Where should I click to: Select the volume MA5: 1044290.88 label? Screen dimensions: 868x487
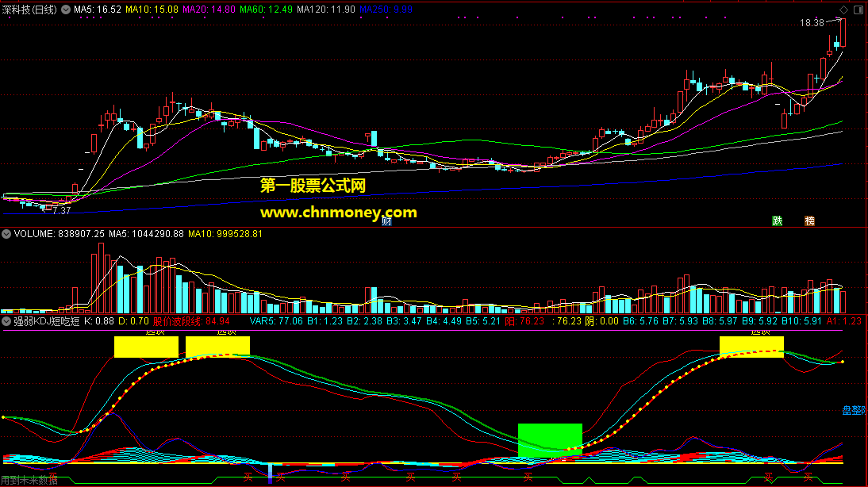tap(146, 234)
